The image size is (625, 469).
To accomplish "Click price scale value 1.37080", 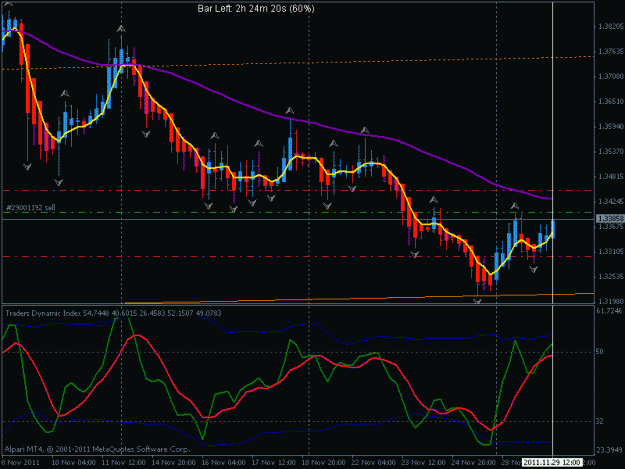I will click(x=611, y=76).
